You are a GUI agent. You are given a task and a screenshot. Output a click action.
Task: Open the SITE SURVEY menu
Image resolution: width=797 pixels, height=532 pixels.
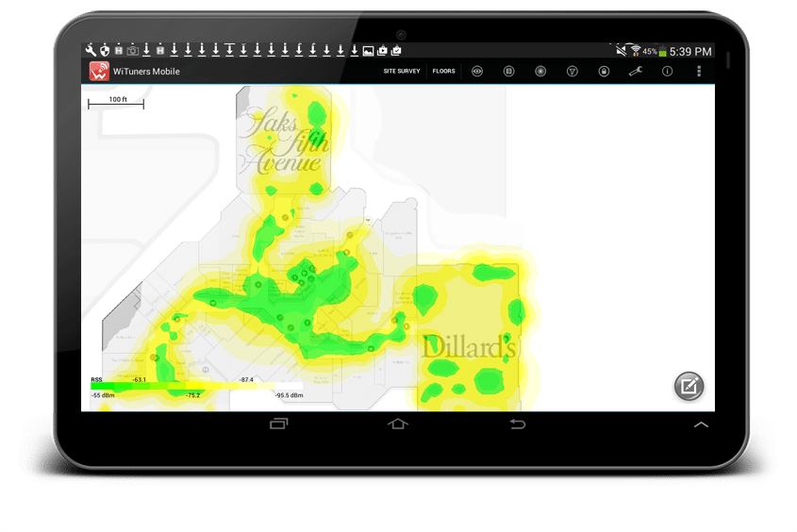tap(402, 71)
